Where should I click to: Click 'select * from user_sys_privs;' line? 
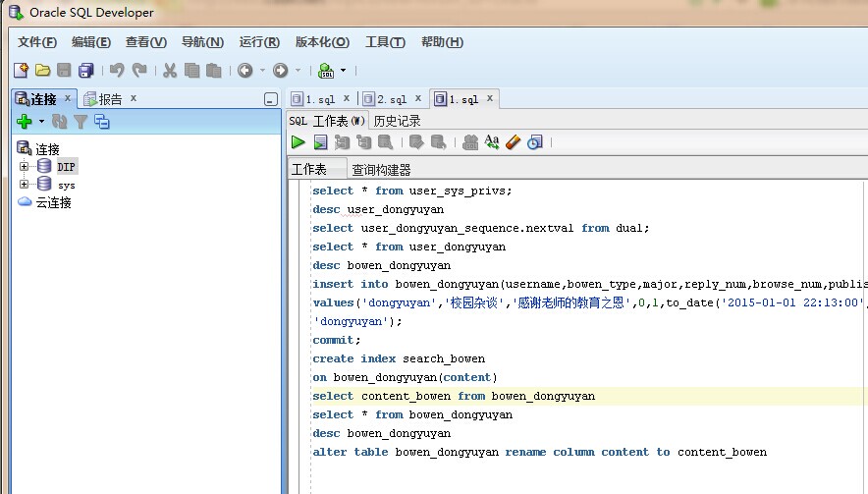412,191
